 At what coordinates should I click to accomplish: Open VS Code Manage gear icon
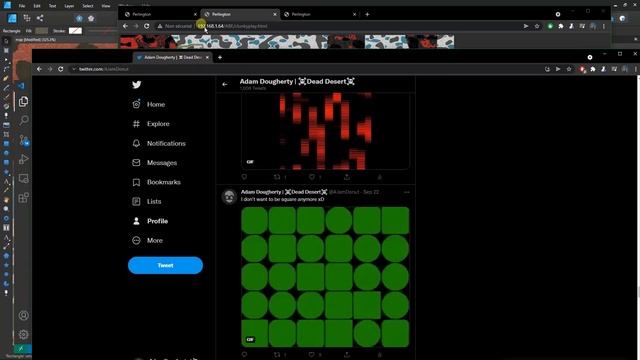(24, 334)
